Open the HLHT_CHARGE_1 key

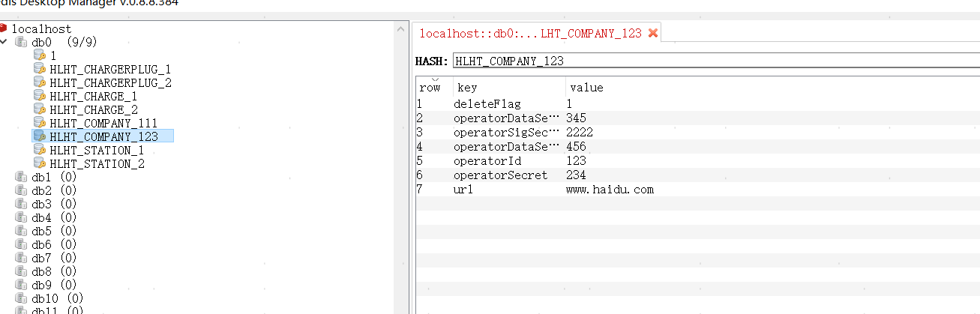pos(93,96)
